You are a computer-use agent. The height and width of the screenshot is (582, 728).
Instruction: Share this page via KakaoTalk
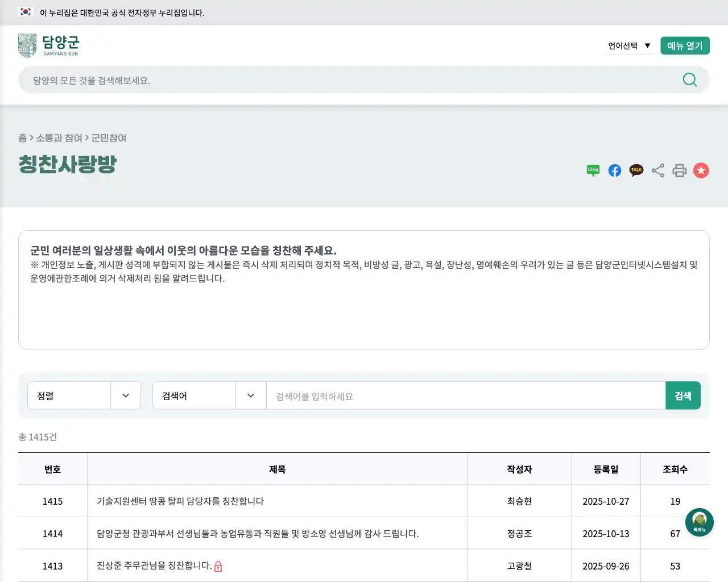pos(636,170)
